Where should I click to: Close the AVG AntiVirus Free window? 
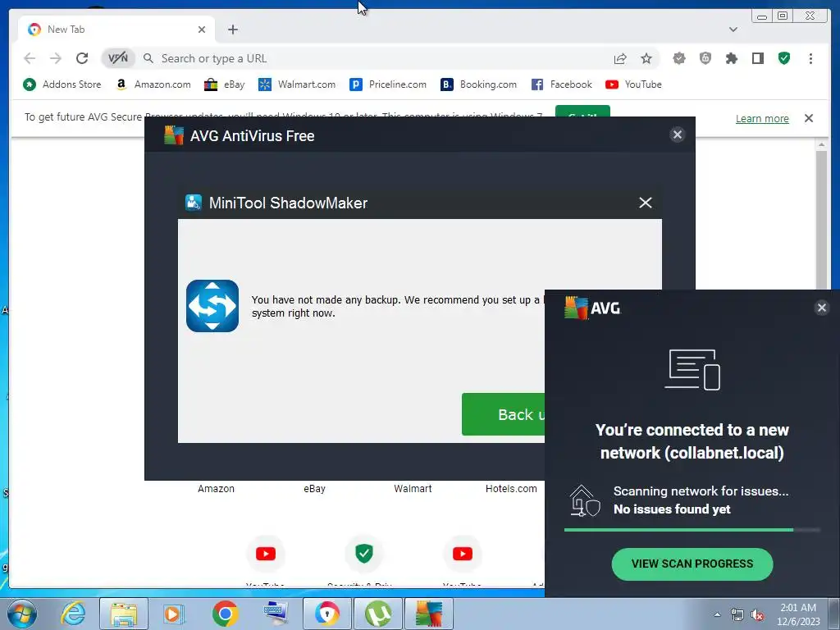677,135
